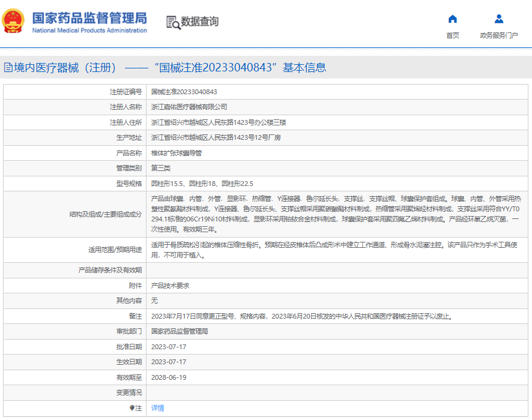
Task: Click the document icon before 境内医疗器械
Action: [x=8, y=67]
